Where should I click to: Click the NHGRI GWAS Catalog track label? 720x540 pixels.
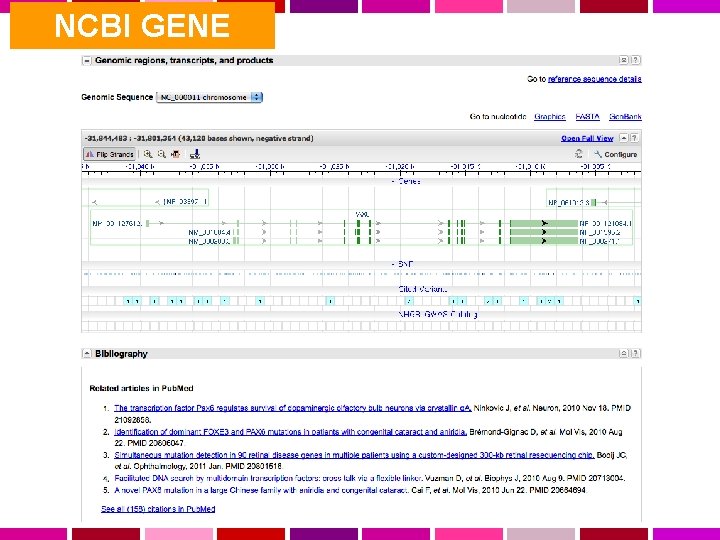438,315
